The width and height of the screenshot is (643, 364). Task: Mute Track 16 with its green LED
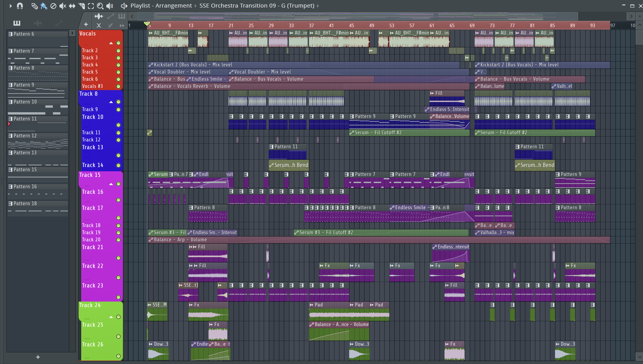pos(119,200)
